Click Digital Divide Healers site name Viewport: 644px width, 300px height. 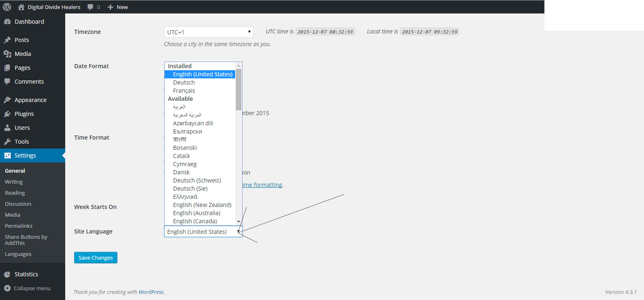[x=54, y=7]
